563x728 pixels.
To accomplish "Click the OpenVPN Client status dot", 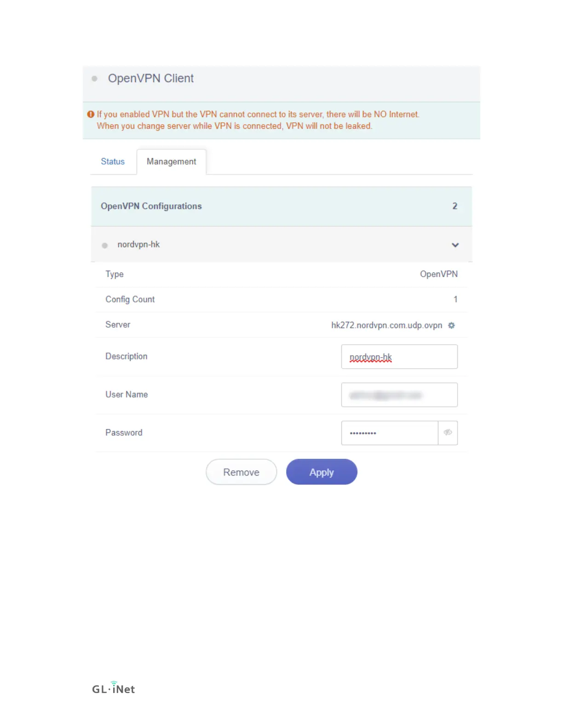I will pyautogui.click(x=94, y=79).
